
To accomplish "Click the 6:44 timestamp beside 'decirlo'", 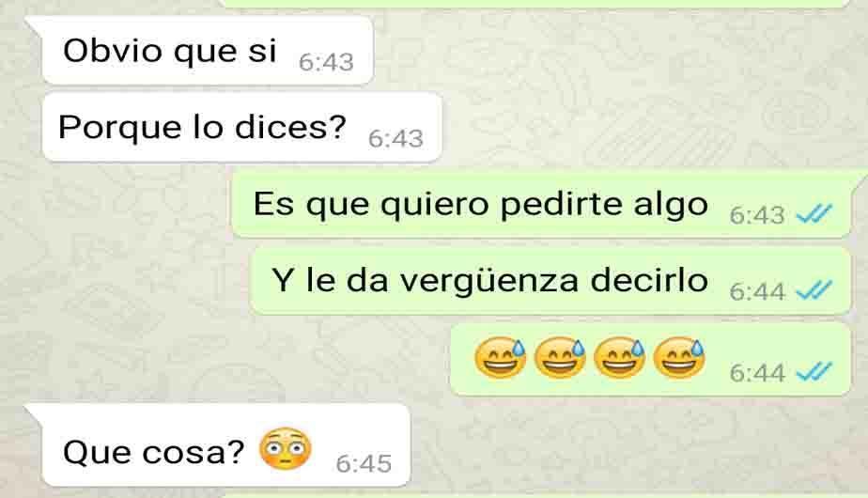I will point(757,291).
